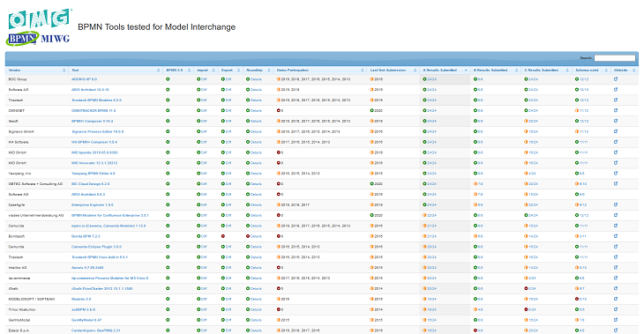644x334 pixels.
Task: Open website icon in Signavio Process Editor row
Action: tap(616, 131)
